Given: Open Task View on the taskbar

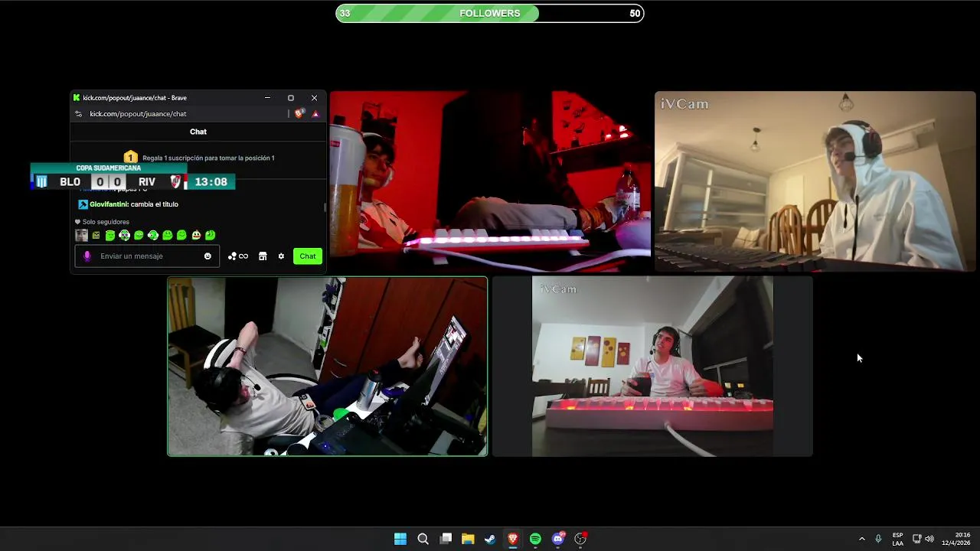Looking at the screenshot, I should click(446, 539).
